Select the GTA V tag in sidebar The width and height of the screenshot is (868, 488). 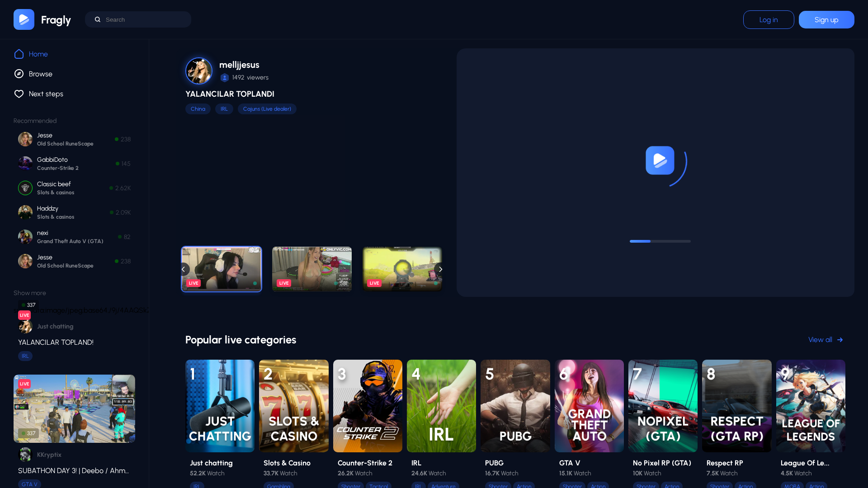tap(29, 484)
